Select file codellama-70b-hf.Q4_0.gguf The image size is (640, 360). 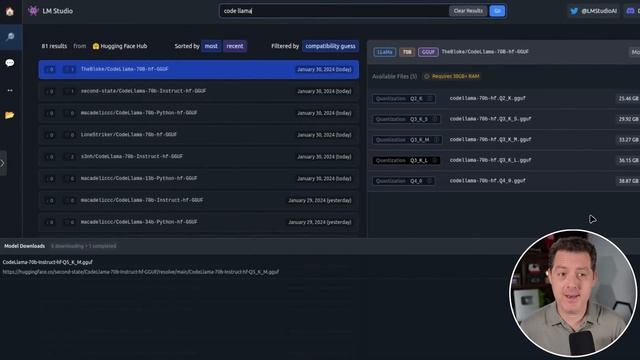[487, 181]
